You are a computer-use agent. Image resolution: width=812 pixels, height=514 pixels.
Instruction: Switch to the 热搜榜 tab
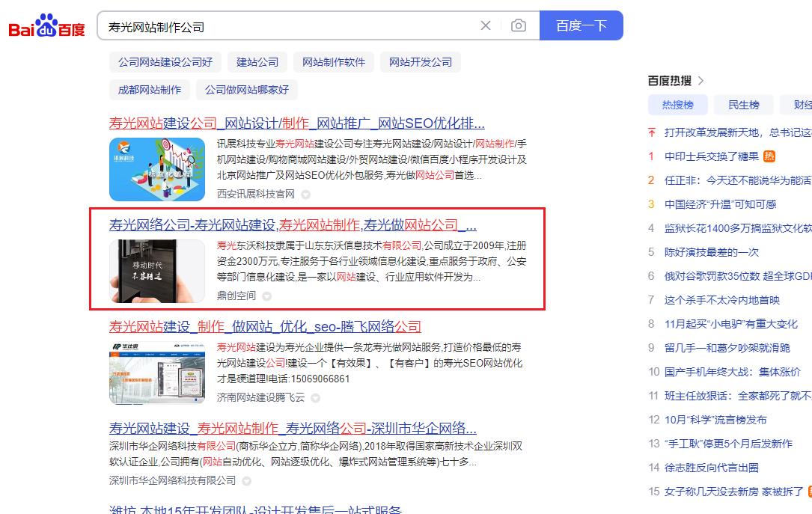(x=677, y=105)
